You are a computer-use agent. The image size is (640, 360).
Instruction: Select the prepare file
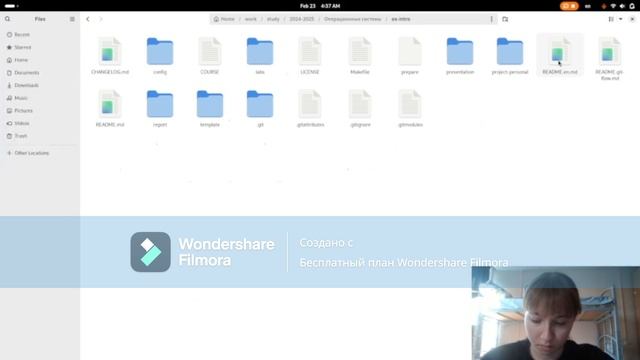pos(410,56)
